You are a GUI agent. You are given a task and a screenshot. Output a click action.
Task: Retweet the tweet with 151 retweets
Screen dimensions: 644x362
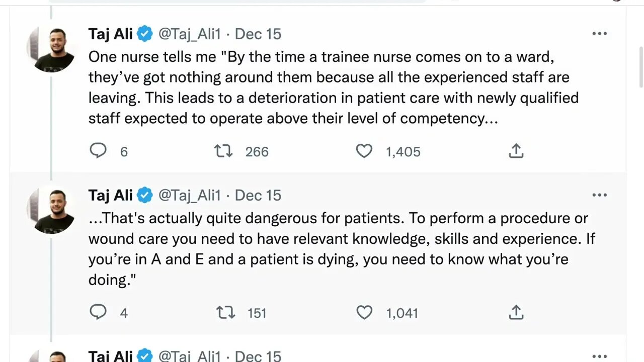(225, 312)
